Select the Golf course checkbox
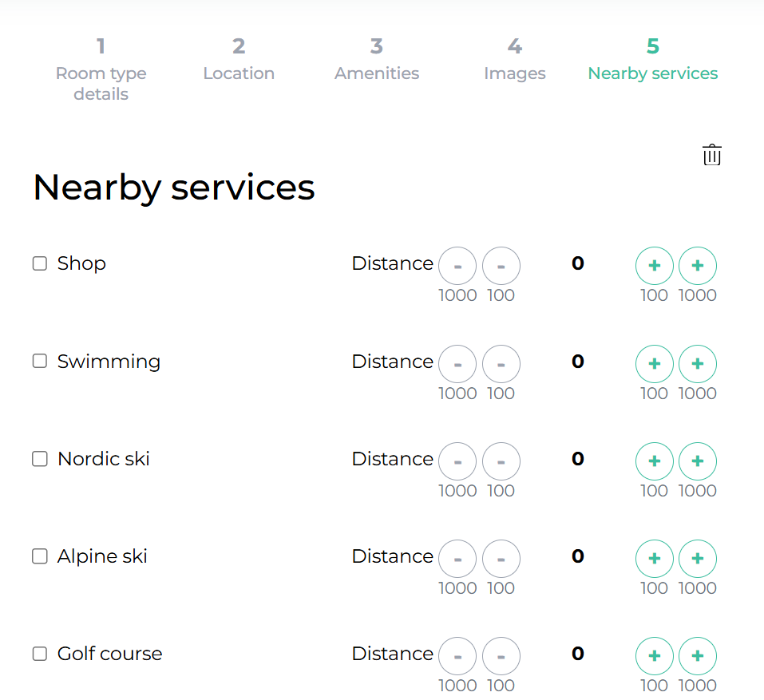Viewport: 764px width, 700px height. (x=40, y=654)
